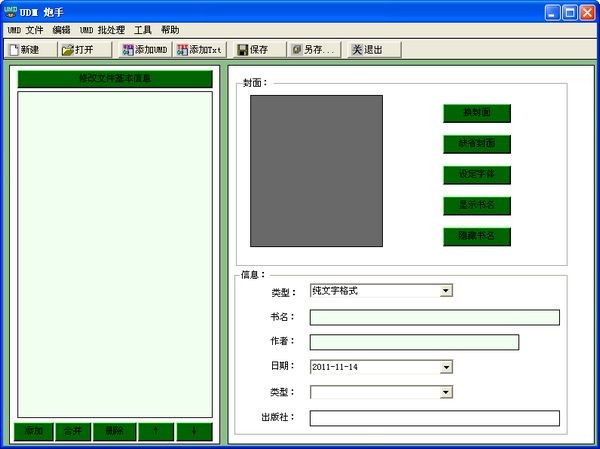600x449 pixels.
Task: Click the 退出 (Exit) toolbar button
Action: [374, 50]
